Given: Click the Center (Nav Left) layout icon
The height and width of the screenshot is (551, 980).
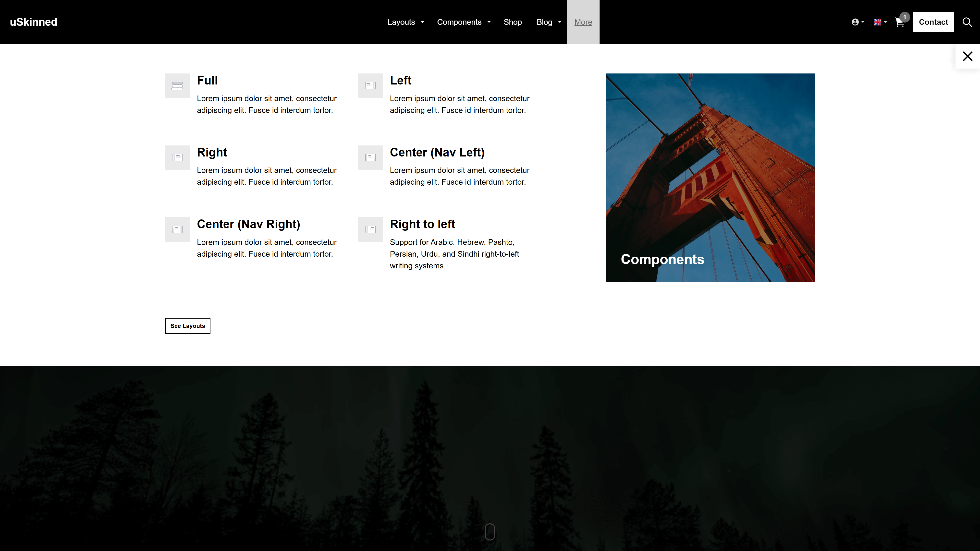Looking at the screenshot, I should (x=370, y=157).
